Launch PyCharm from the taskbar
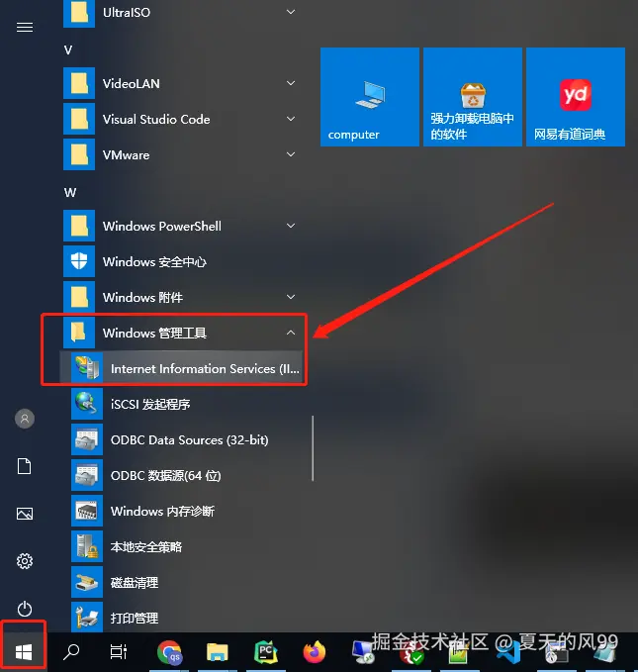Viewport: 638px width, 672px height. (266, 652)
